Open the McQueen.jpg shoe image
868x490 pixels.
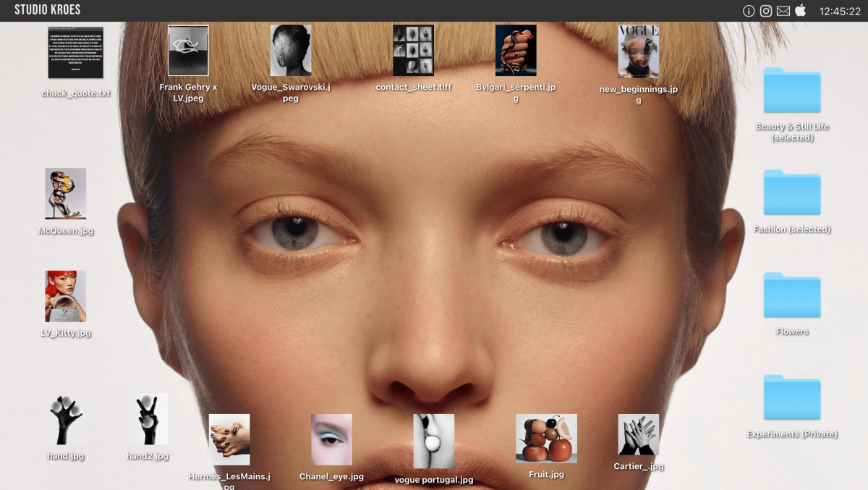click(66, 194)
